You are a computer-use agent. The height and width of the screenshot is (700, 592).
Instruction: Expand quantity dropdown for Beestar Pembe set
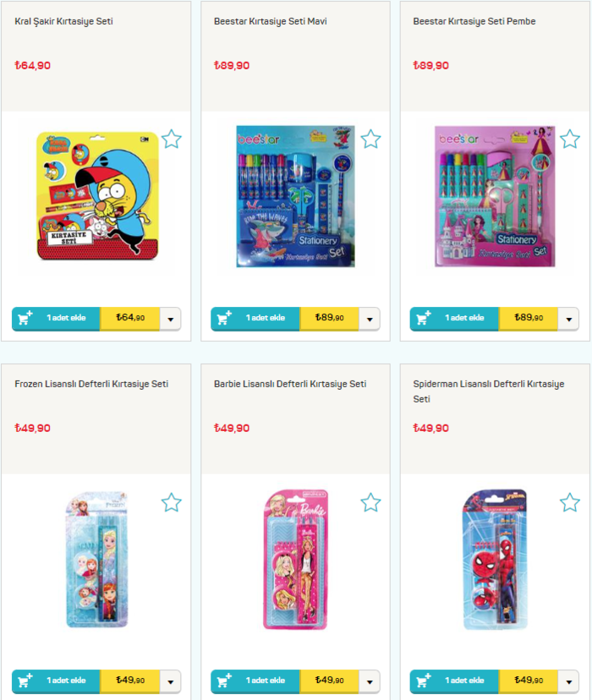(569, 320)
